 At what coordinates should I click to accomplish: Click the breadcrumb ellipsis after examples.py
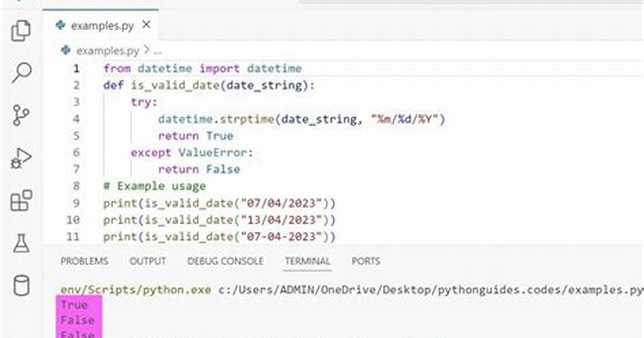157,51
